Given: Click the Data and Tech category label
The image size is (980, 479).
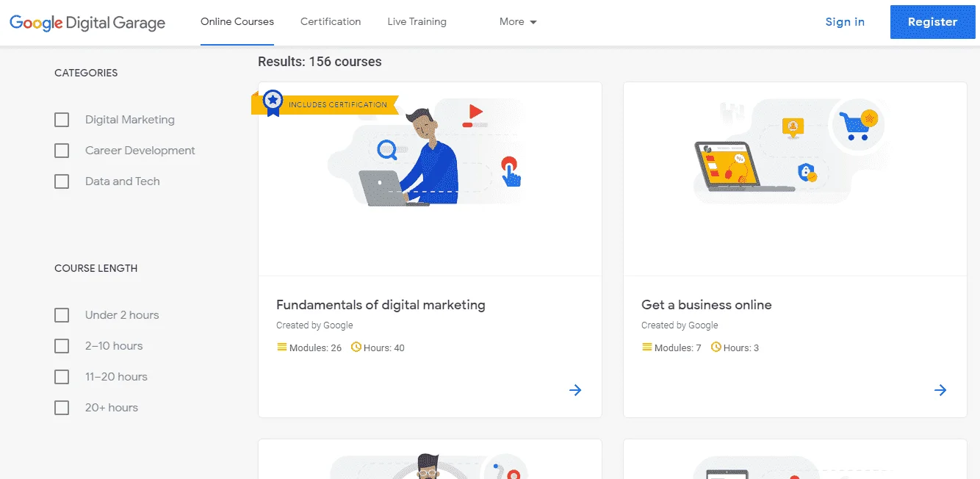Looking at the screenshot, I should [x=123, y=181].
